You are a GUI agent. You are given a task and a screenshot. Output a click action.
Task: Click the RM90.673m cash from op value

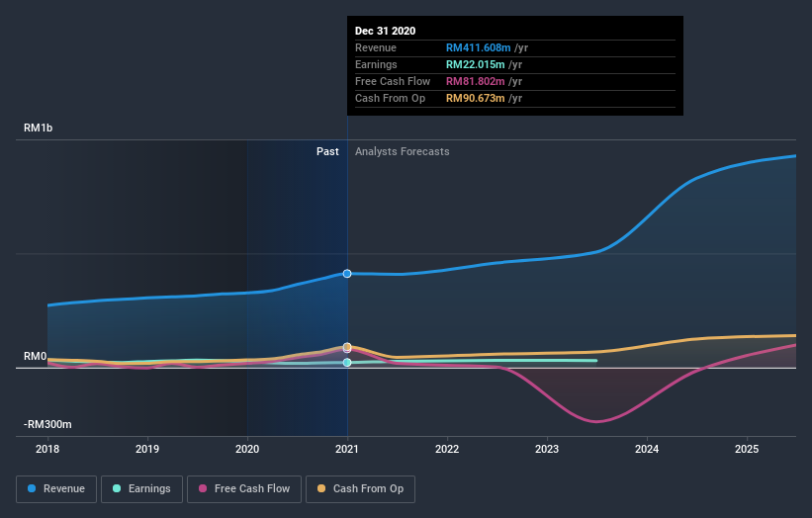[476, 98]
